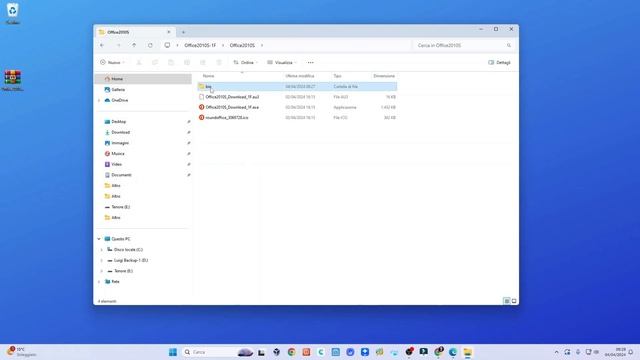Open clock and date in taskbar
Screen dimensions: 640x360
coord(615,352)
